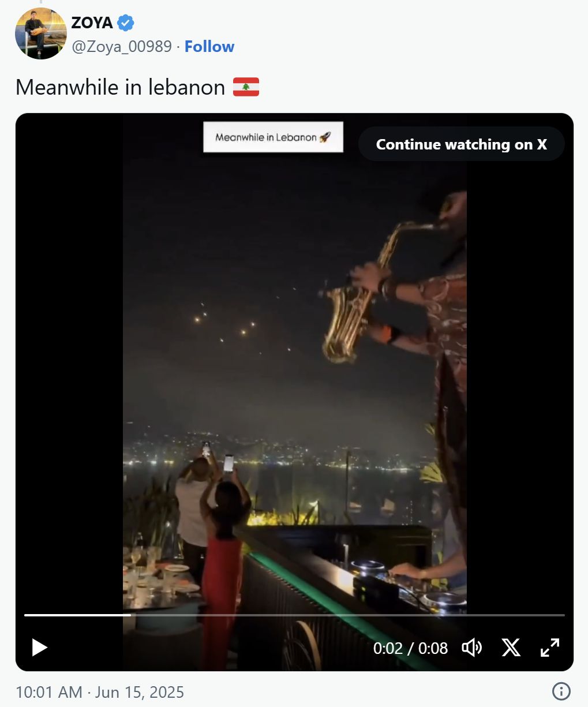
Task: Mute the video with speaker icon
Action: pos(472,648)
